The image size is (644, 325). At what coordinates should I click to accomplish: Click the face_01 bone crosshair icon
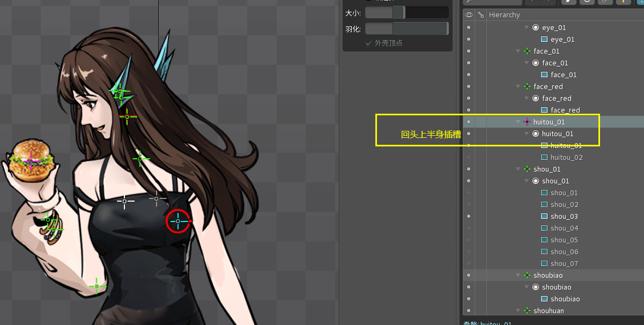pos(527,51)
